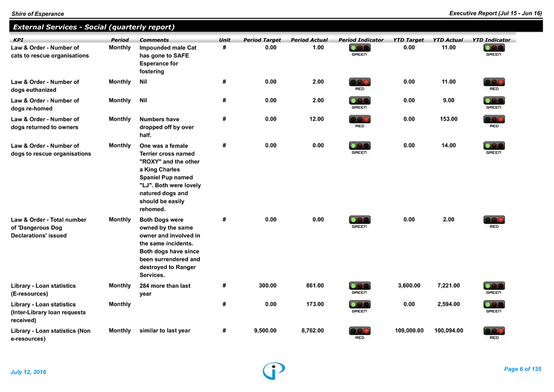
Task: Select the 'Numbers have dropped off by over half' comment
Action: [167, 127]
